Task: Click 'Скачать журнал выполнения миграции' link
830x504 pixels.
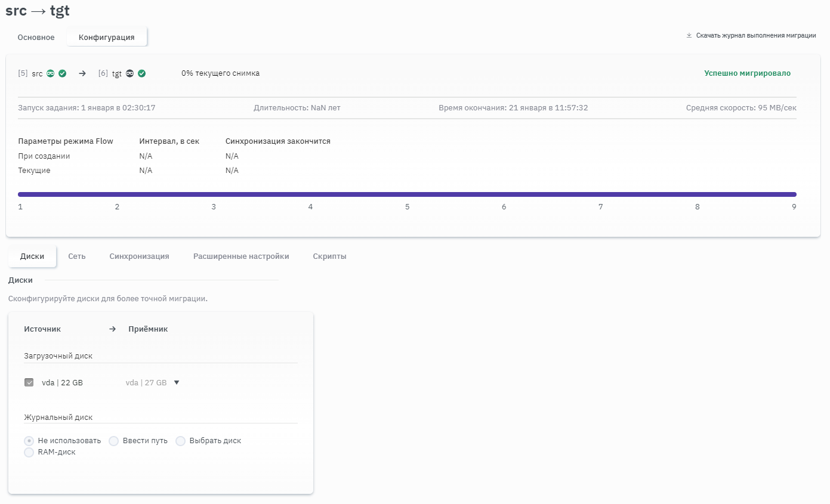Action: point(756,36)
